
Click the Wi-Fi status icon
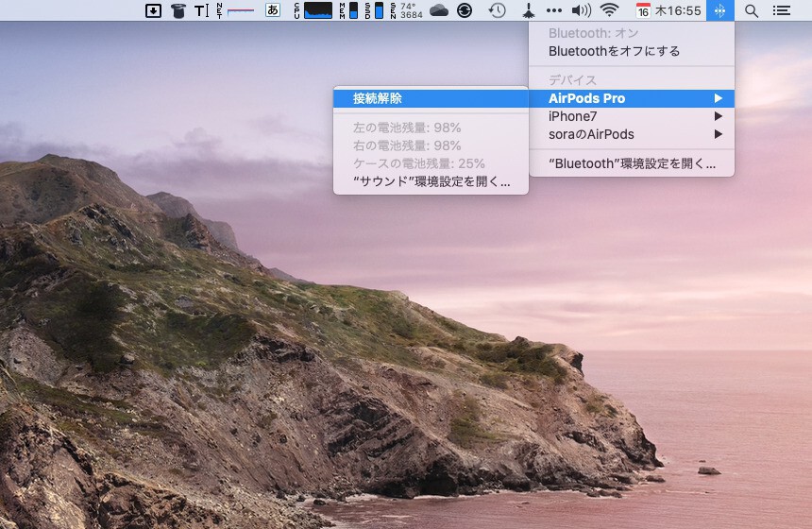point(610,10)
